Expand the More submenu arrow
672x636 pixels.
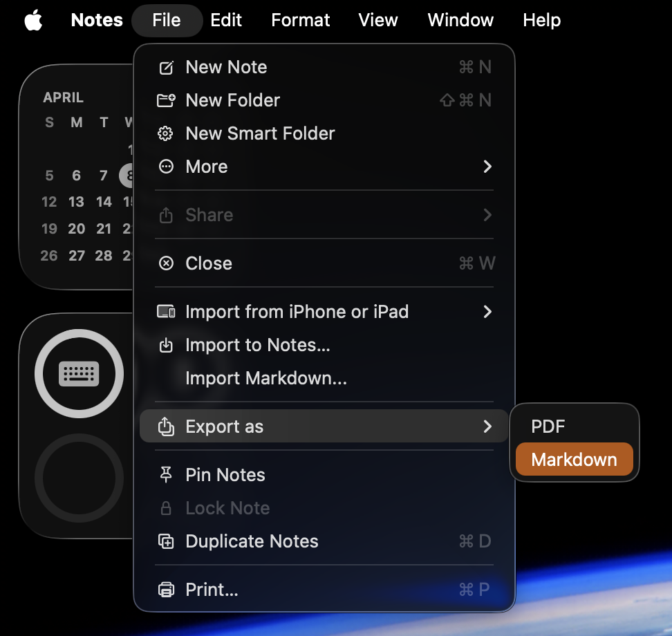point(487,167)
